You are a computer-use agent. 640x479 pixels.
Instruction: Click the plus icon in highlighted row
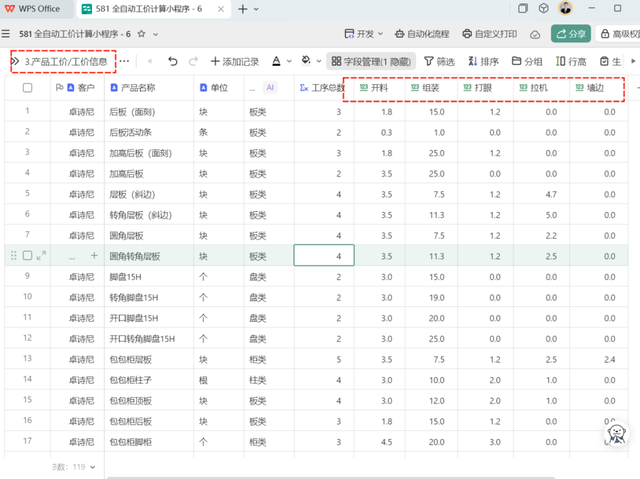point(94,255)
